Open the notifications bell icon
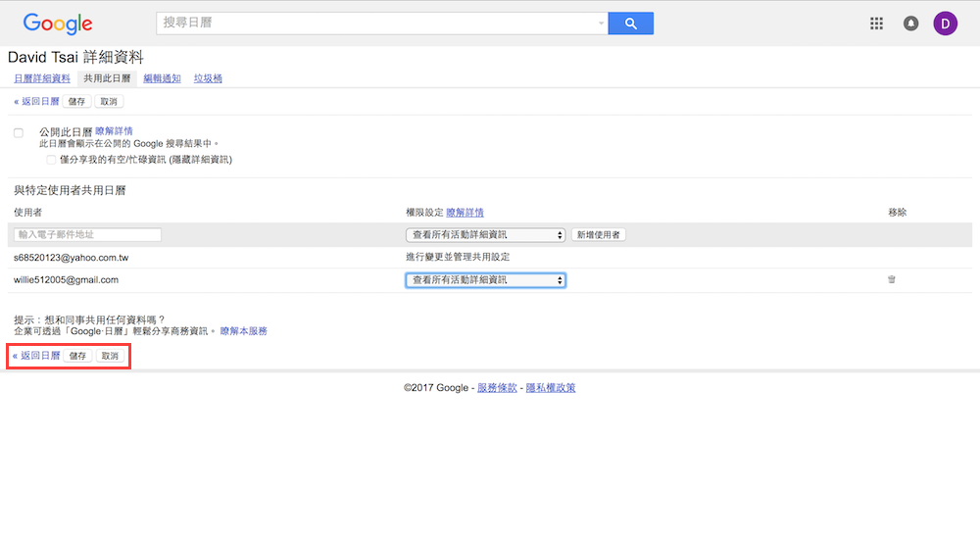 [911, 24]
